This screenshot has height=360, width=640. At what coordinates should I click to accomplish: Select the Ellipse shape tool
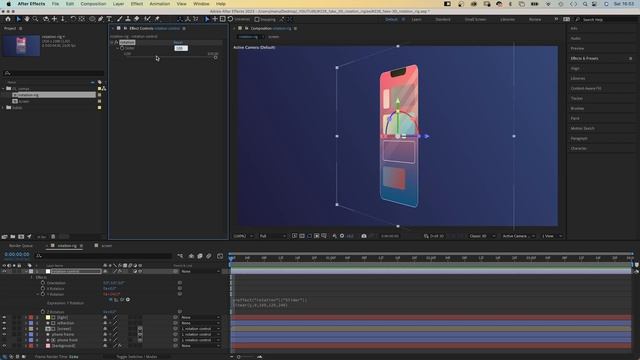click(92, 19)
